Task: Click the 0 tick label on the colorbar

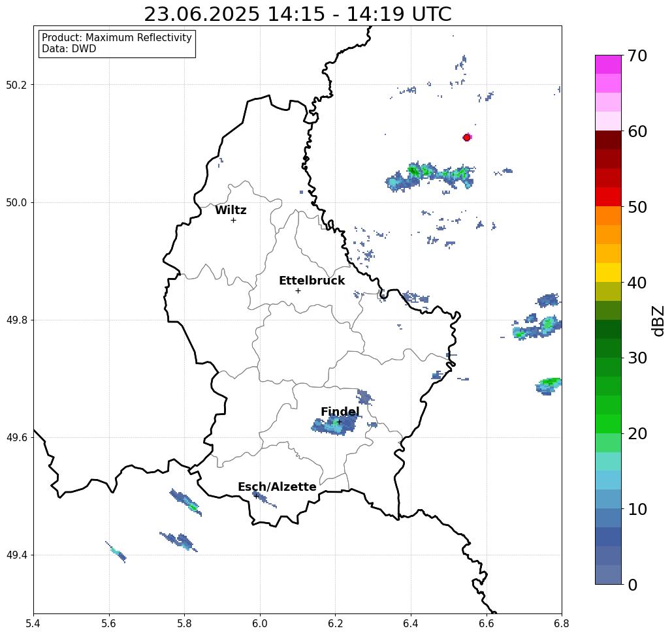Action: [x=633, y=585]
